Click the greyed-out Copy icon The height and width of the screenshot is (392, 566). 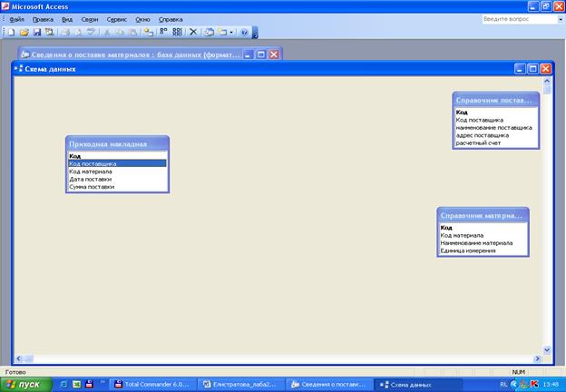pos(120,33)
